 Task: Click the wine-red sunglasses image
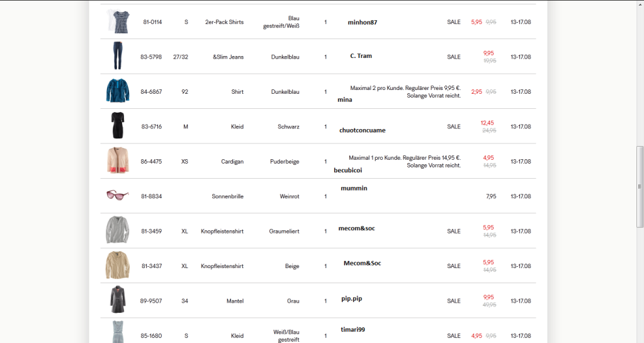[x=118, y=195]
